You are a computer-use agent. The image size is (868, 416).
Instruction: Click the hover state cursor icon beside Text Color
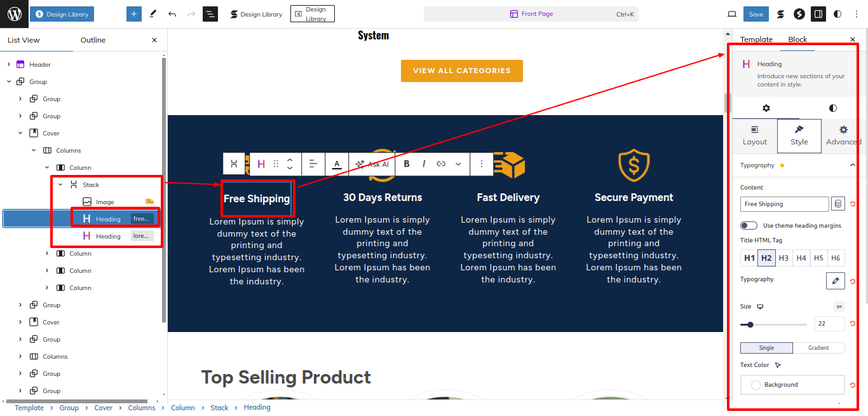pos(778,365)
